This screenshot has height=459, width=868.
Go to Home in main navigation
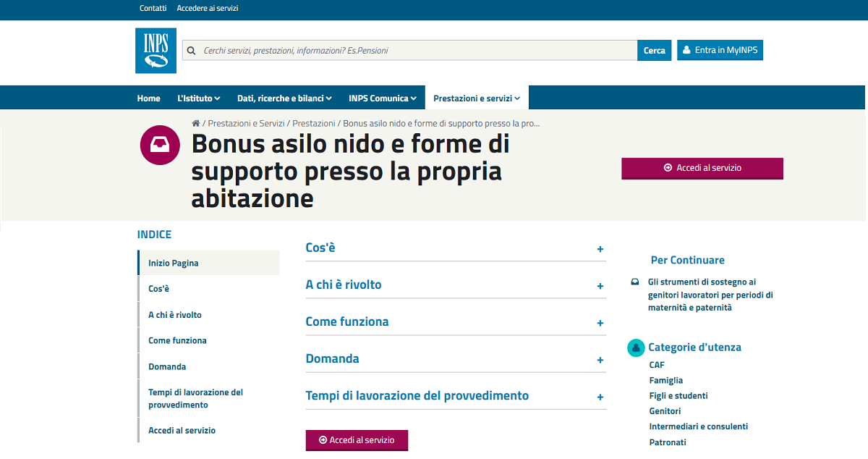click(149, 98)
